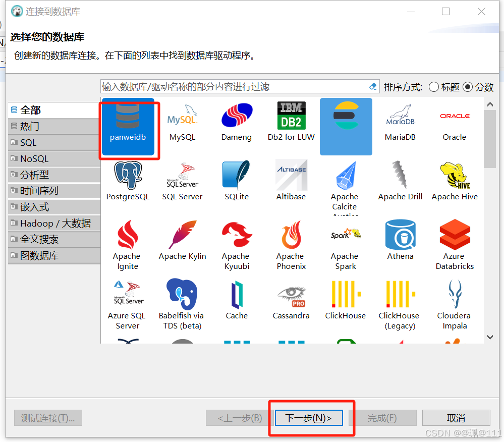Select the highlighted Elasticsearch icon
Screen dimensions: 504x442
[x=346, y=127]
